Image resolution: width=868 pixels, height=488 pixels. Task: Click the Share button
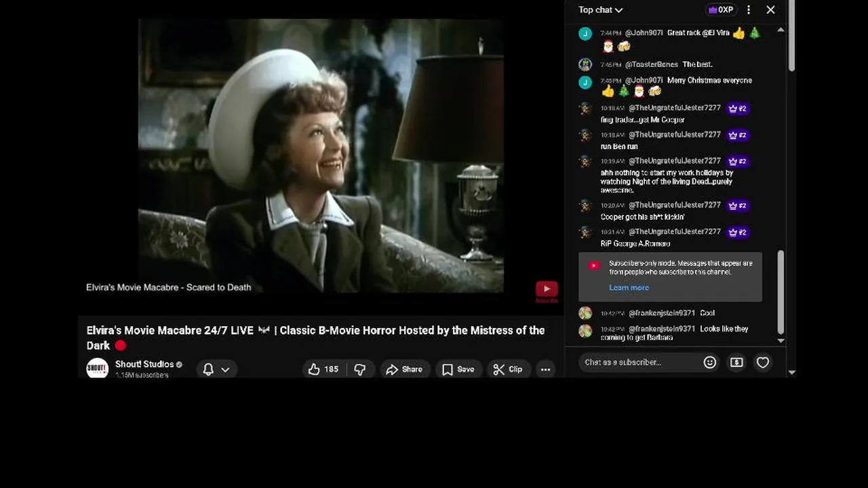tap(404, 369)
